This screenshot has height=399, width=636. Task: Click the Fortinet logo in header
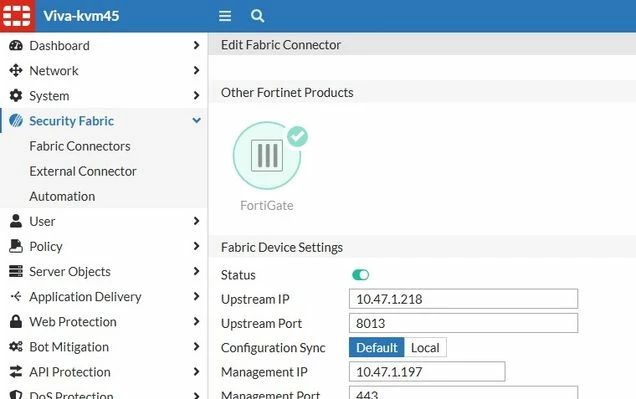[17, 16]
